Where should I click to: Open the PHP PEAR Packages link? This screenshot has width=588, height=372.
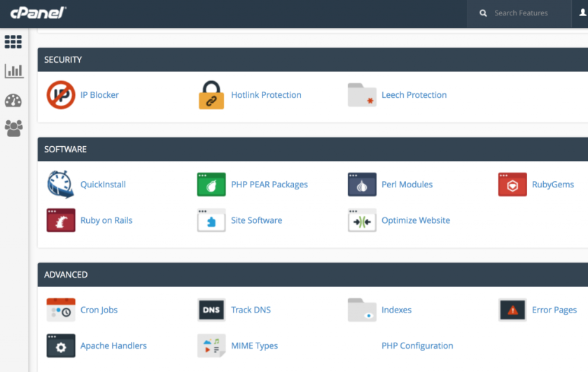[269, 185]
